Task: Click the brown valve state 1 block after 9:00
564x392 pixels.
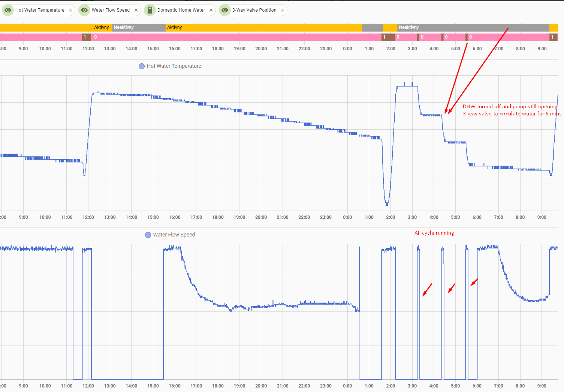Action: (x=553, y=37)
